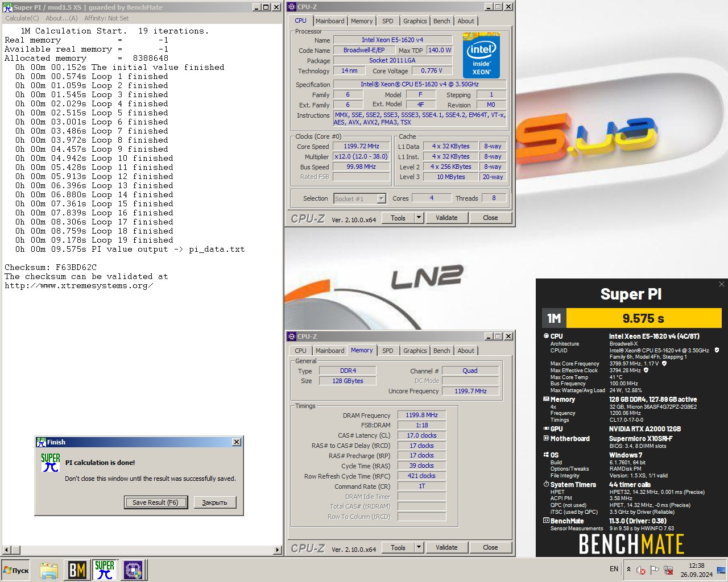Click the Intel Xeon inside logo

tap(481, 56)
